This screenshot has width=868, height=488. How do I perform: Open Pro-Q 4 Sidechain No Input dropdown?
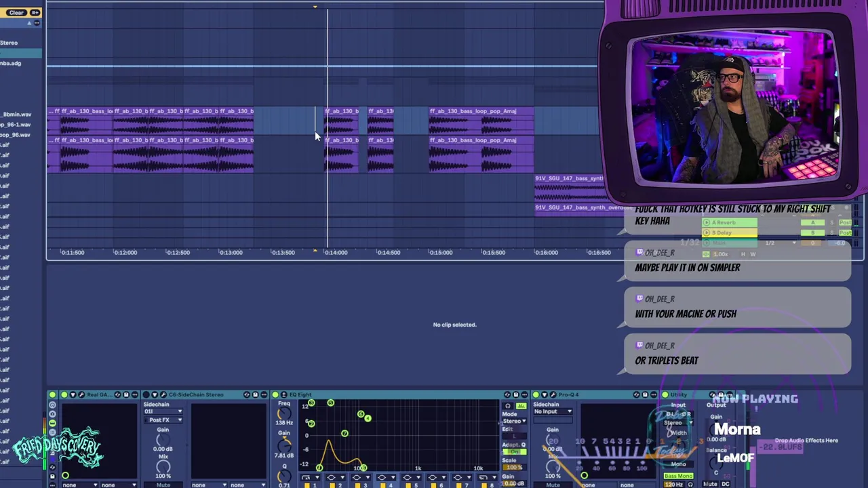[553, 411]
